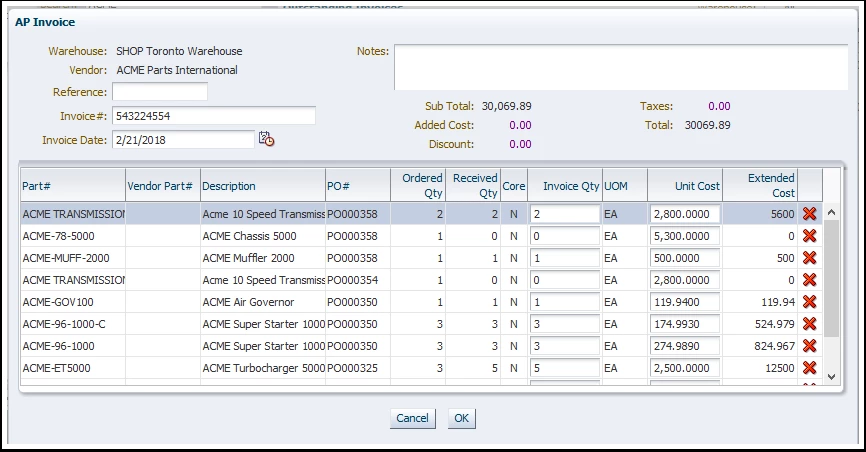866x452 pixels.
Task: Click the Description column header
Action: click(263, 186)
